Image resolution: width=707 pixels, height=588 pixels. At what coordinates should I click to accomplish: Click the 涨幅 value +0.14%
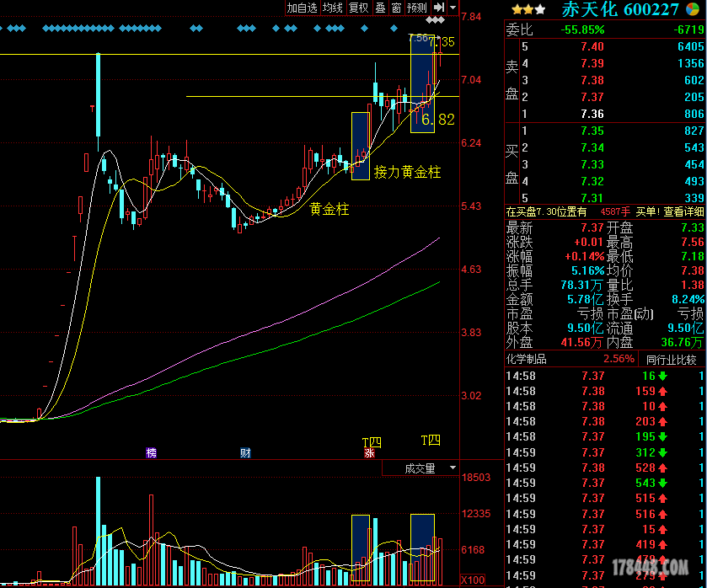584,257
